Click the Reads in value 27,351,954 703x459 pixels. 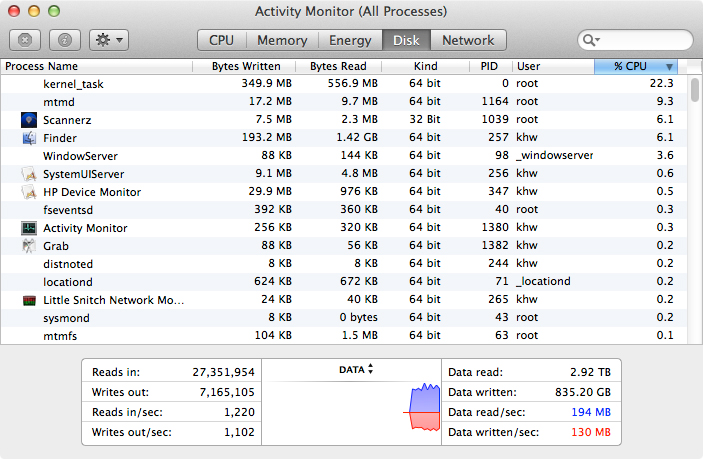[x=223, y=372]
